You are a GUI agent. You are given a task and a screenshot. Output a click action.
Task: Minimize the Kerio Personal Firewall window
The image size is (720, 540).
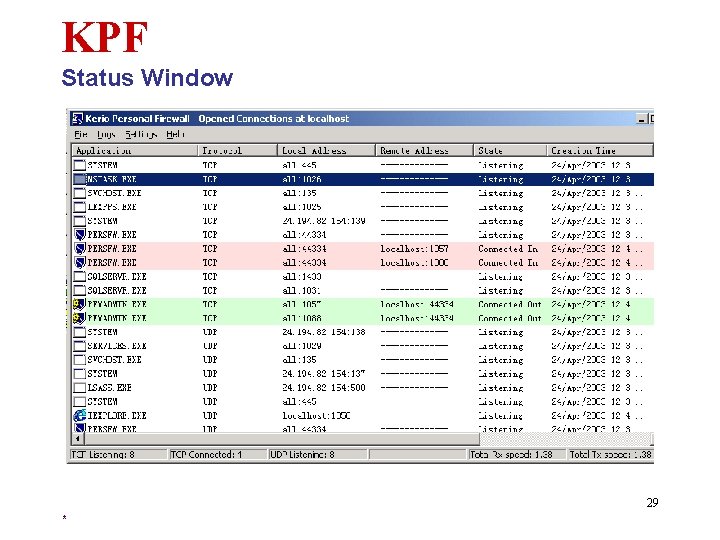coord(641,119)
